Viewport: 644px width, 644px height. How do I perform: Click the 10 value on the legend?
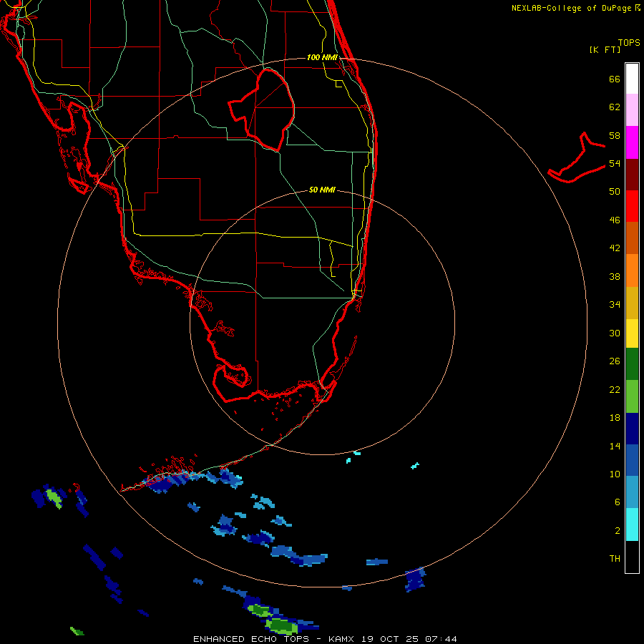(x=615, y=474)
